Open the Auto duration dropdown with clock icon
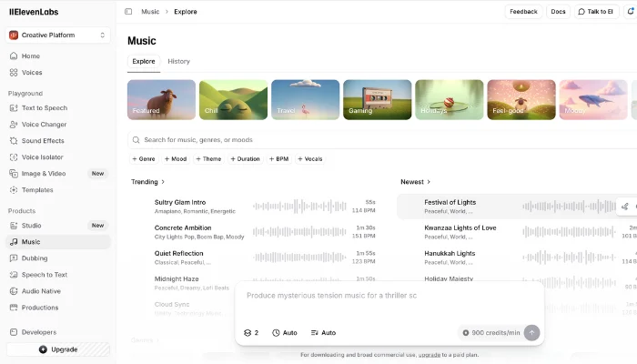This screenshot has width=637, height=364. [x=285, y=333]
